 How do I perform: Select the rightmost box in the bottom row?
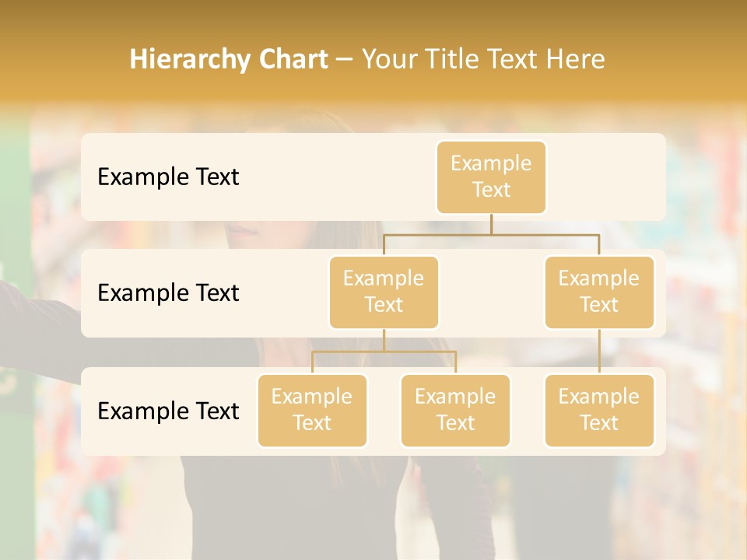[599, 410]
